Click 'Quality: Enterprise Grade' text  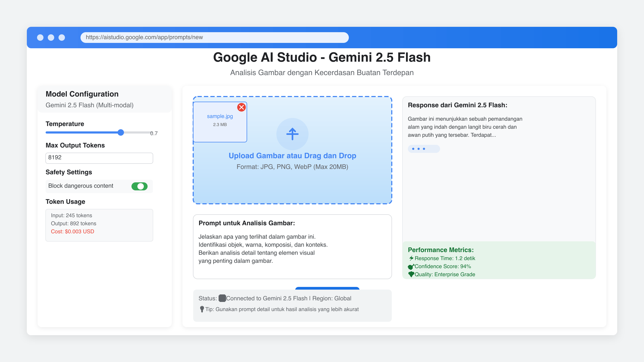(x=445, y=274)
